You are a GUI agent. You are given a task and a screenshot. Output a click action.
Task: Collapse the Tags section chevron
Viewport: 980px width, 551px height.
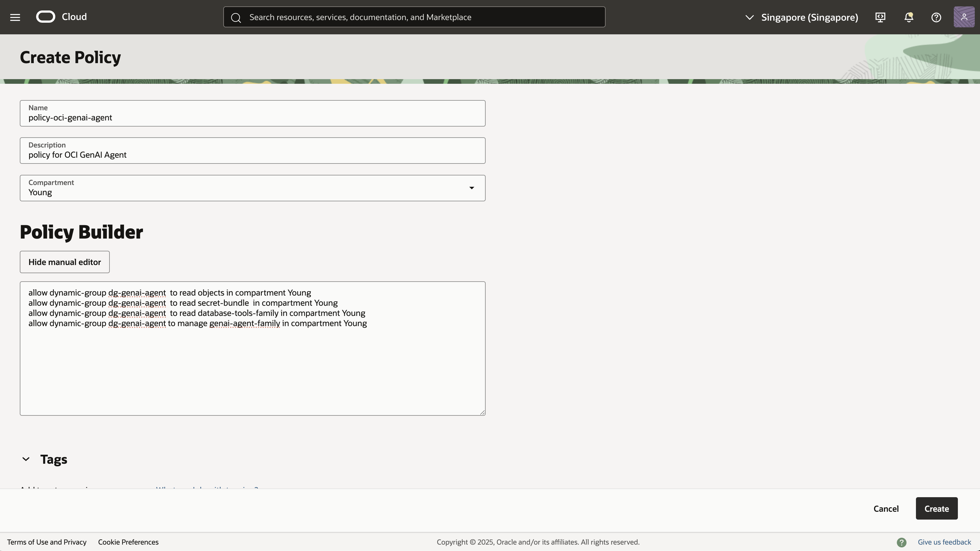26,459
